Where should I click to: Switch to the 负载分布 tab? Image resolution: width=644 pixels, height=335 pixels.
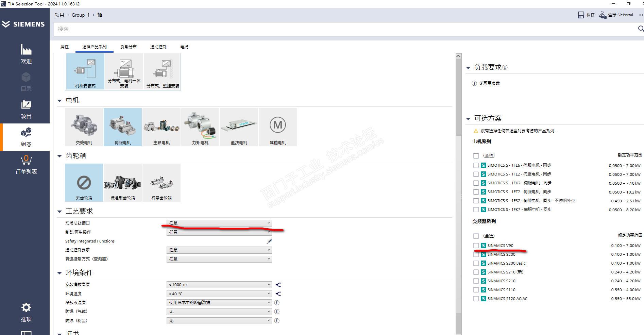pyautogui.click(x=129, y=47)
